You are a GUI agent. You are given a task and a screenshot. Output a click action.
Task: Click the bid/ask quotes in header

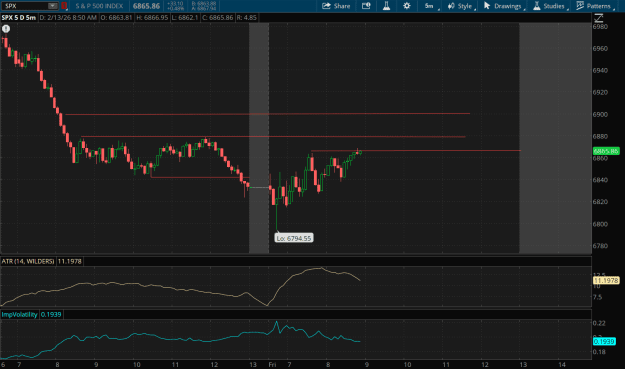(x=204, y=6)
